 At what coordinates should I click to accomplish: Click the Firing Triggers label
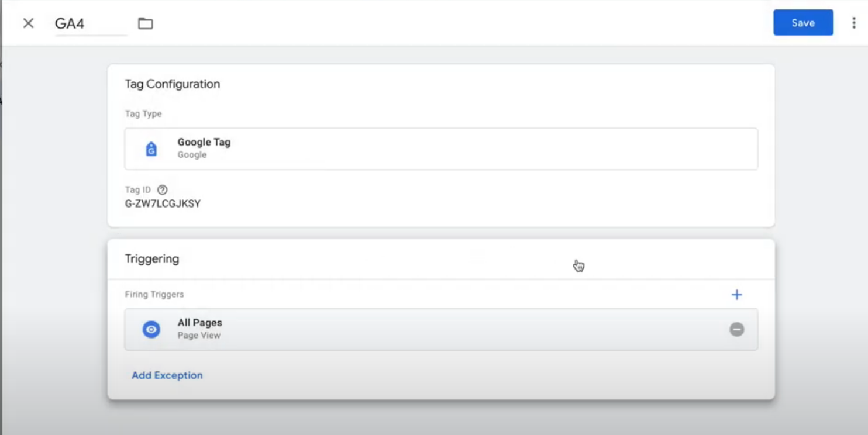pos(154,294)
